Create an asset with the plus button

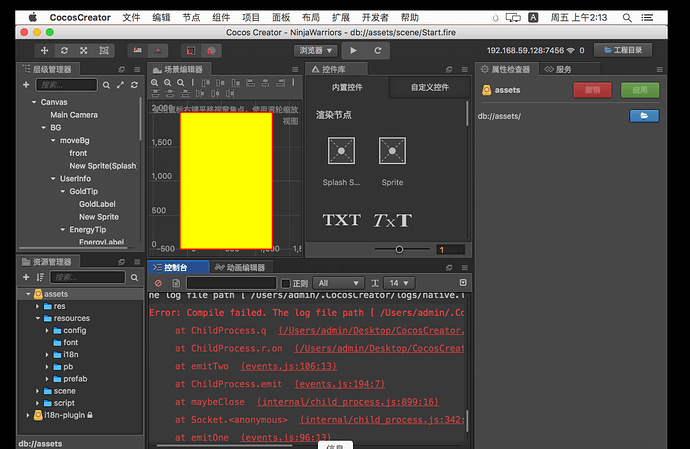pos(26,277)
